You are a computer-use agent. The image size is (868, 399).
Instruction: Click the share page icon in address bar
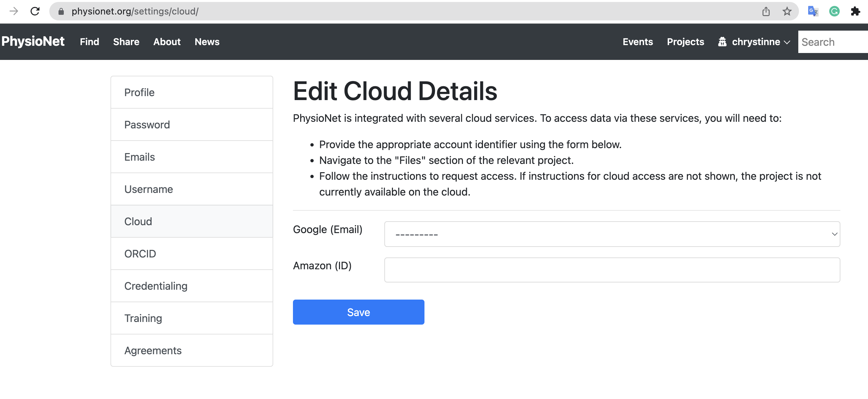coord(765,11)
